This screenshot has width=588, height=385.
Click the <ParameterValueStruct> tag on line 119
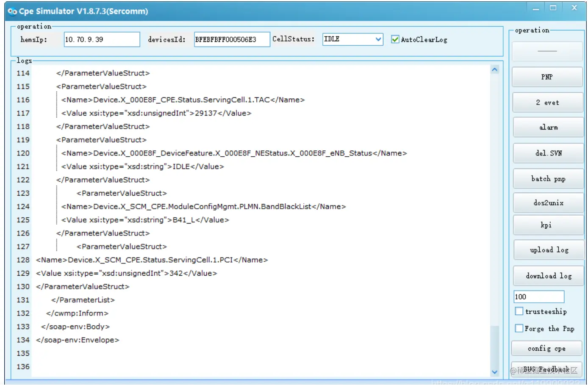click(101, 140)
